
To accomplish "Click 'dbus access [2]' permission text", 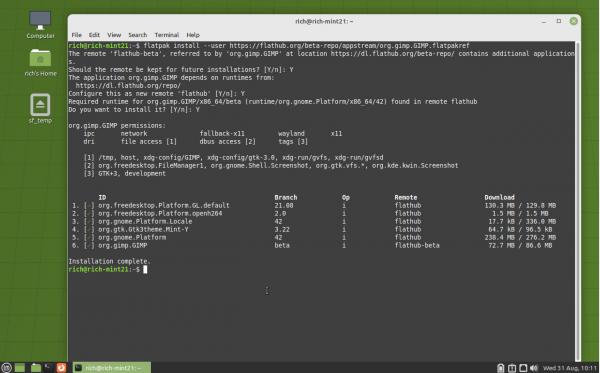I will (x=227, y=142).
